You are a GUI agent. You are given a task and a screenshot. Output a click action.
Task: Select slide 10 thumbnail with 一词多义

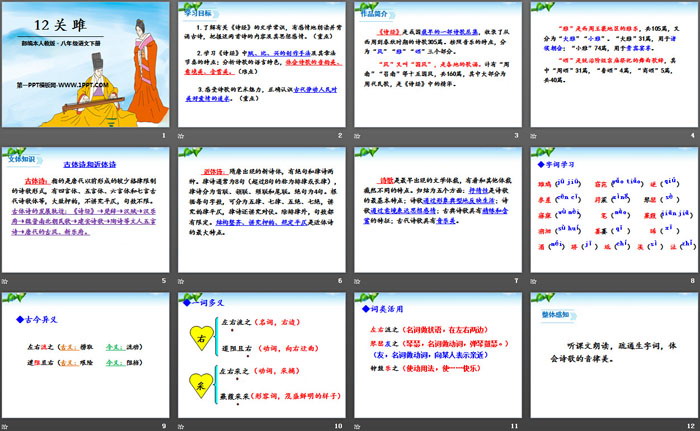click(262, 356)
